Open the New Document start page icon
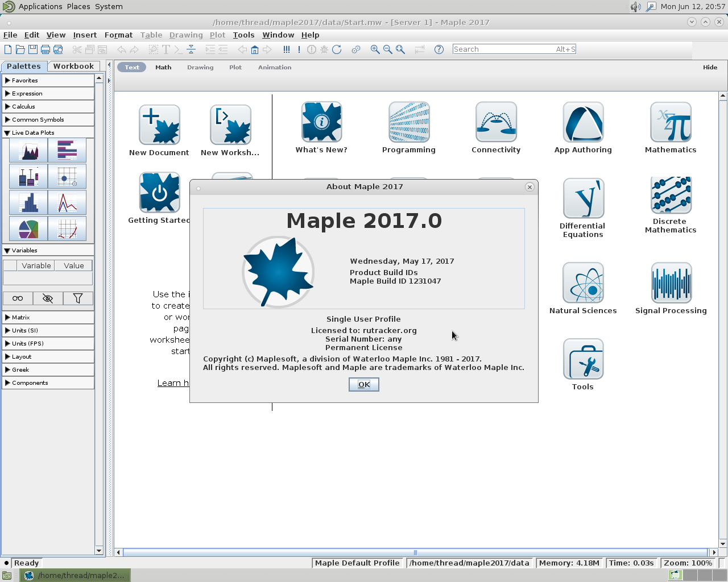 pos(159,125)
